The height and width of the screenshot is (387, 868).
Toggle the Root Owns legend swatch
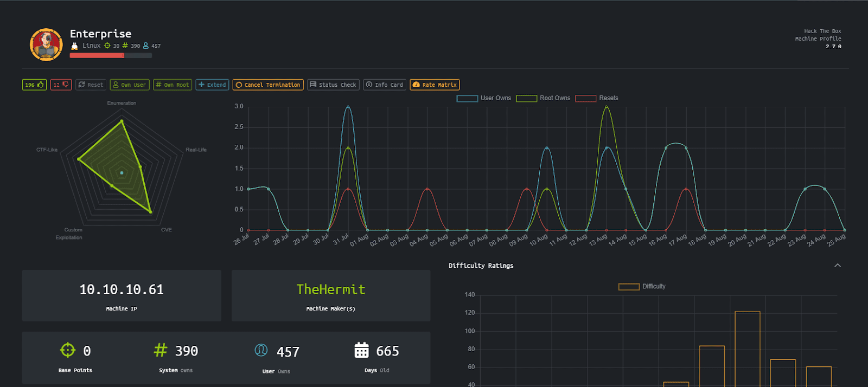(526, 98)
